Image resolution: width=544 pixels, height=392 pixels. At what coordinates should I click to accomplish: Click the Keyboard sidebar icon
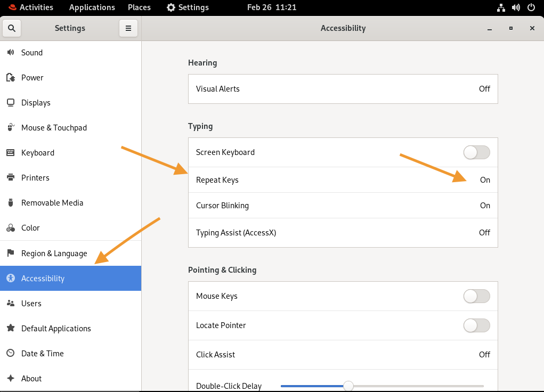pos(11,152)
